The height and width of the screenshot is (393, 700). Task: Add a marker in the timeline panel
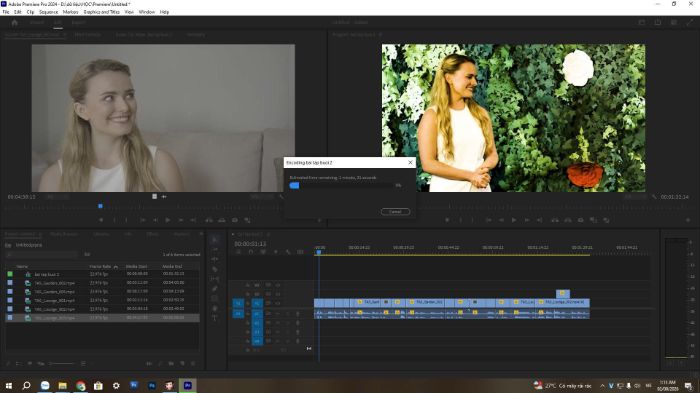pyautogui.click(x=275, y=252)
